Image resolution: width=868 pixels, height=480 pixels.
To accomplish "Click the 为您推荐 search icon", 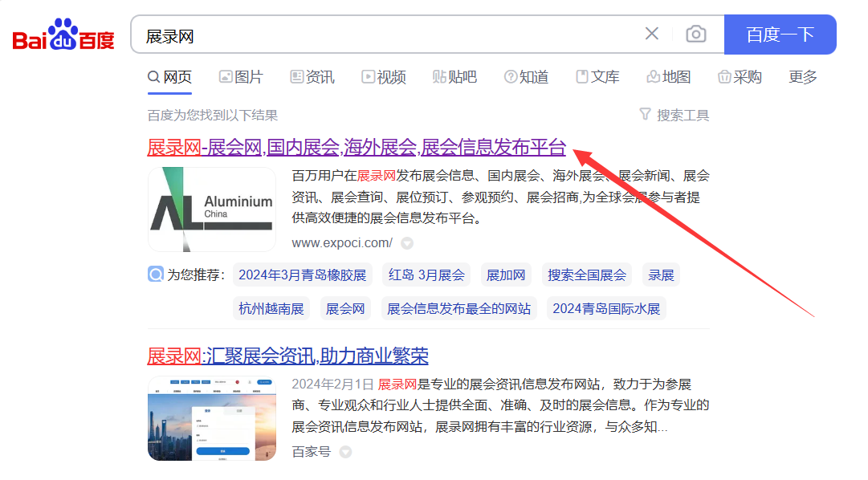I will (156, 274).
